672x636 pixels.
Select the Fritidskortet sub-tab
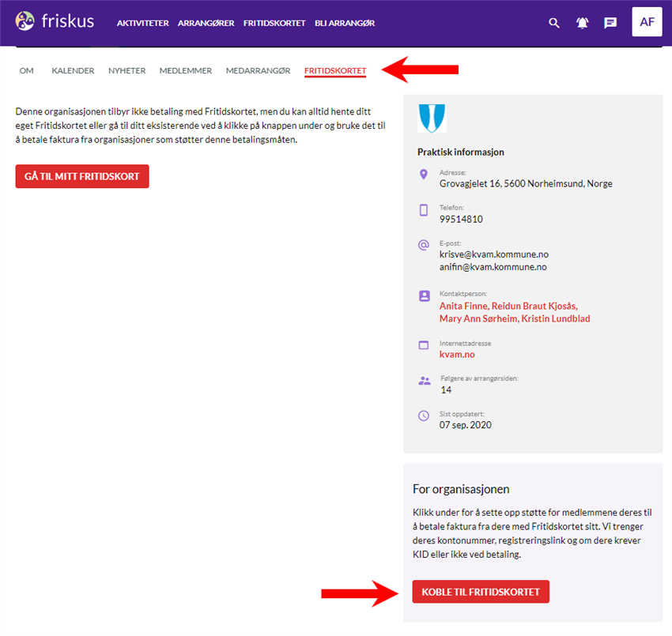tap(335, 71)
